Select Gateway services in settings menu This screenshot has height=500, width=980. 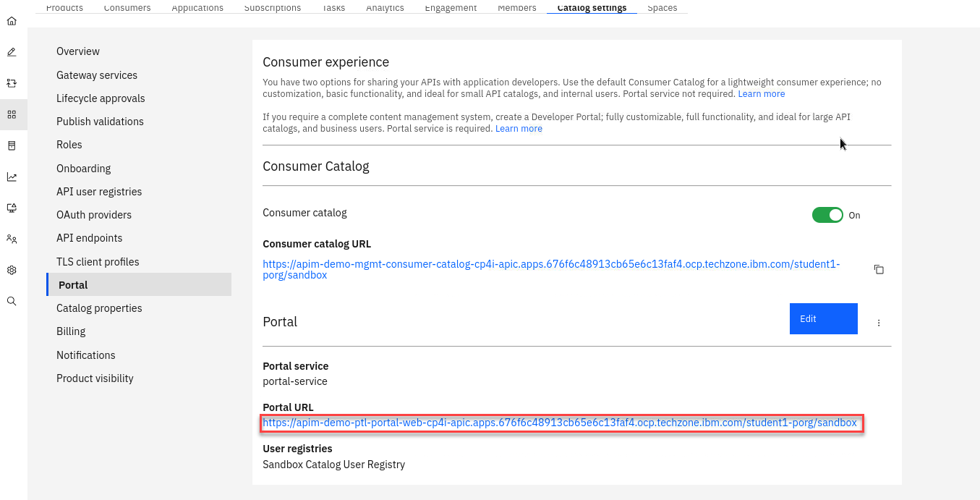97,75
